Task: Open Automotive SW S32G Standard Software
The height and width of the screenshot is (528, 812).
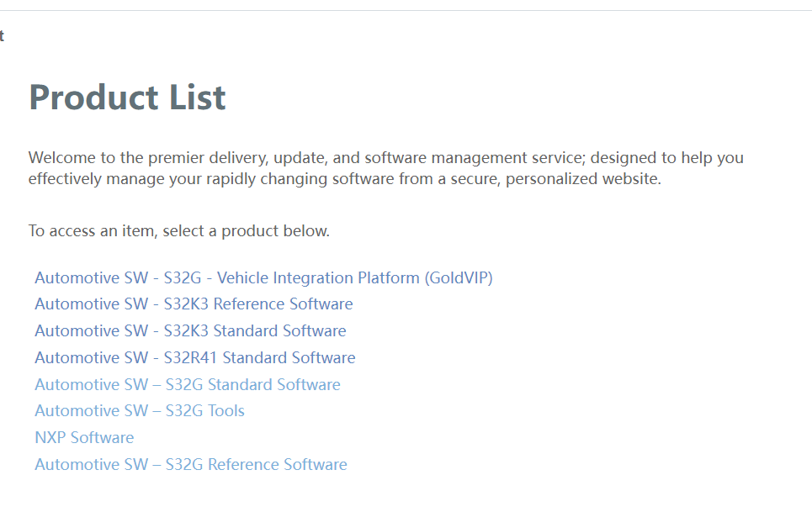Action: 188,384
